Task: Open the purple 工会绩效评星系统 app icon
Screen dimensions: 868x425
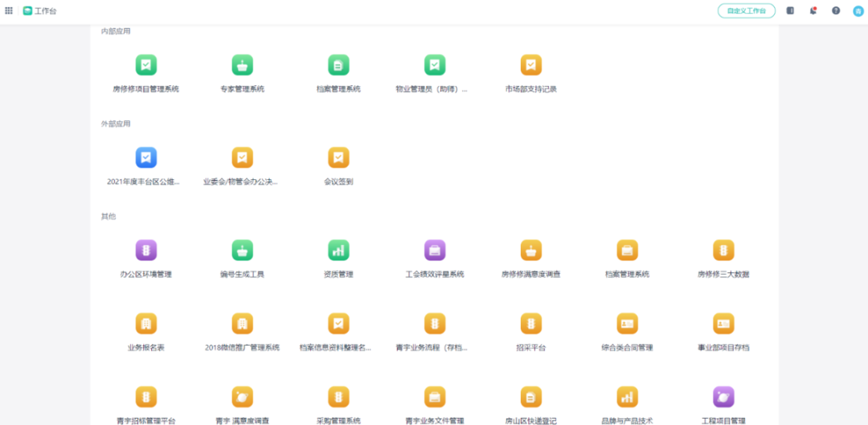Action: 435,250
